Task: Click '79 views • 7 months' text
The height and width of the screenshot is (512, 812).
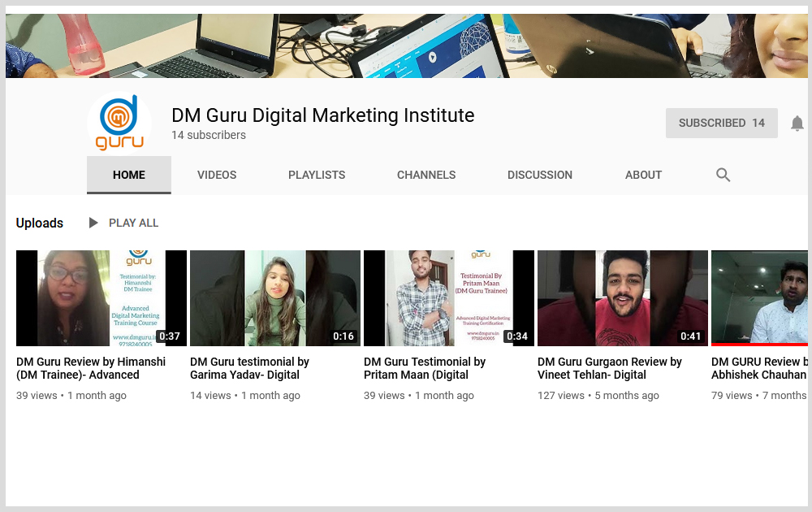Action: (758, 396)
